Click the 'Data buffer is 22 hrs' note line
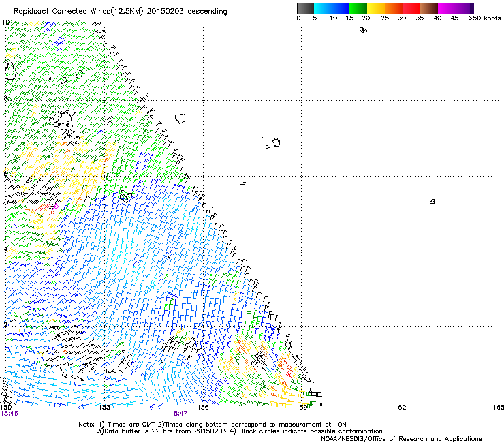The width and height of the screenshot is (504, 443). (240, 431)
